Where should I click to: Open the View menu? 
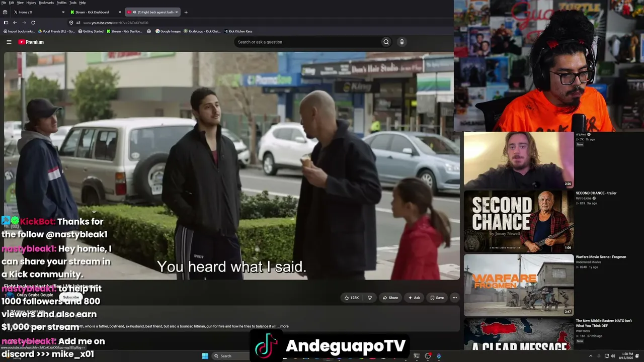click(x=20, y=3)
